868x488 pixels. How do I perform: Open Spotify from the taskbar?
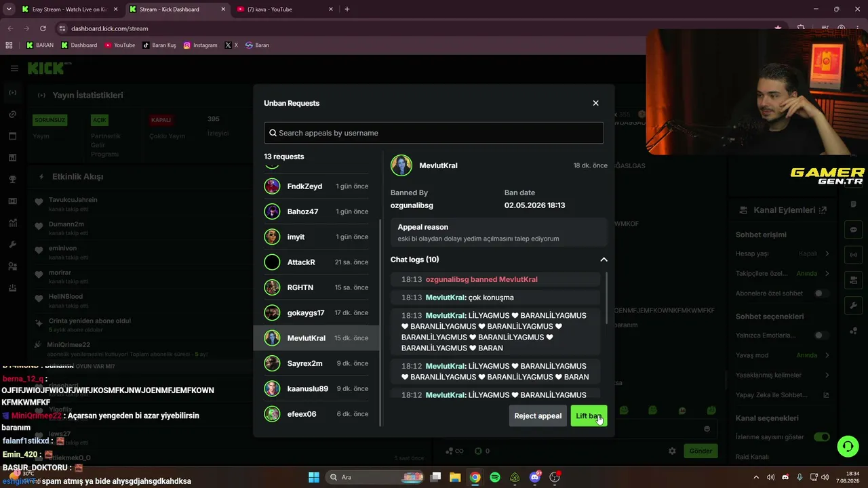495,477
